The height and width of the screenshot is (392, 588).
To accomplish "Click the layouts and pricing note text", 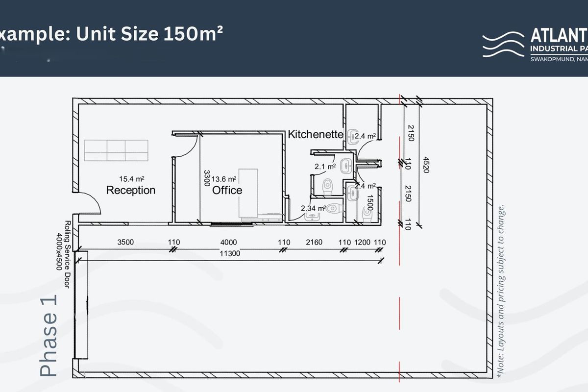I will 500,291.
